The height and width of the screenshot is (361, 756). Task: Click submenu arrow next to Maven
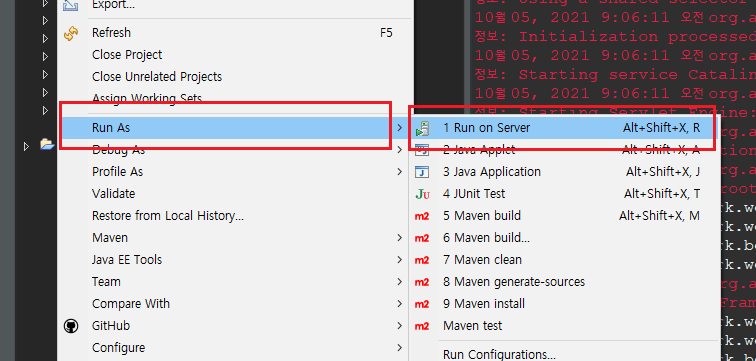point(399,238)
